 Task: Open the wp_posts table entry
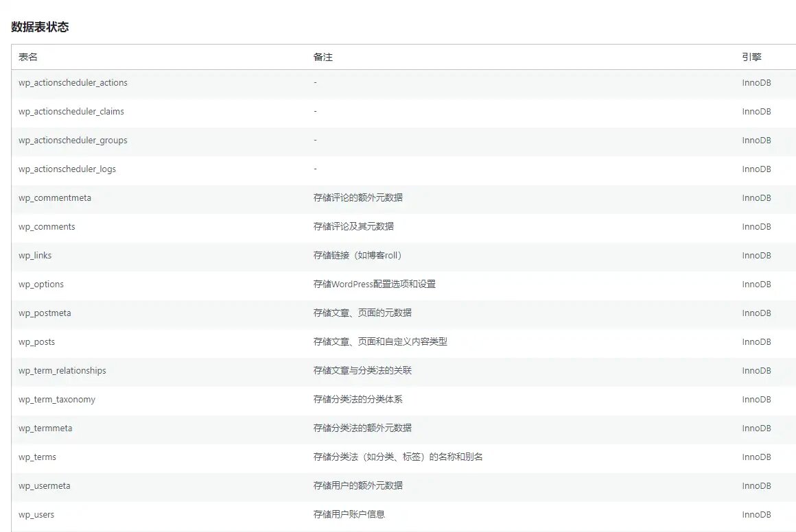(x=37, y=341)
